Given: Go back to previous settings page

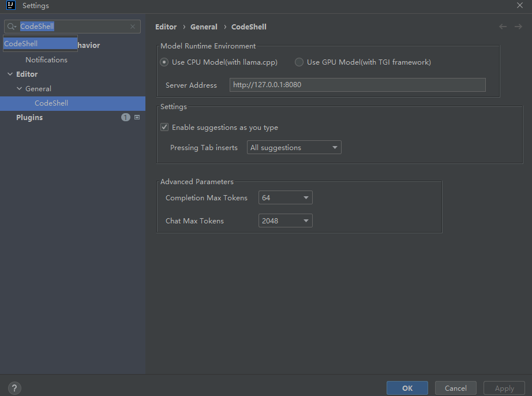Looking at the screenshot, I should click(503, 27).
